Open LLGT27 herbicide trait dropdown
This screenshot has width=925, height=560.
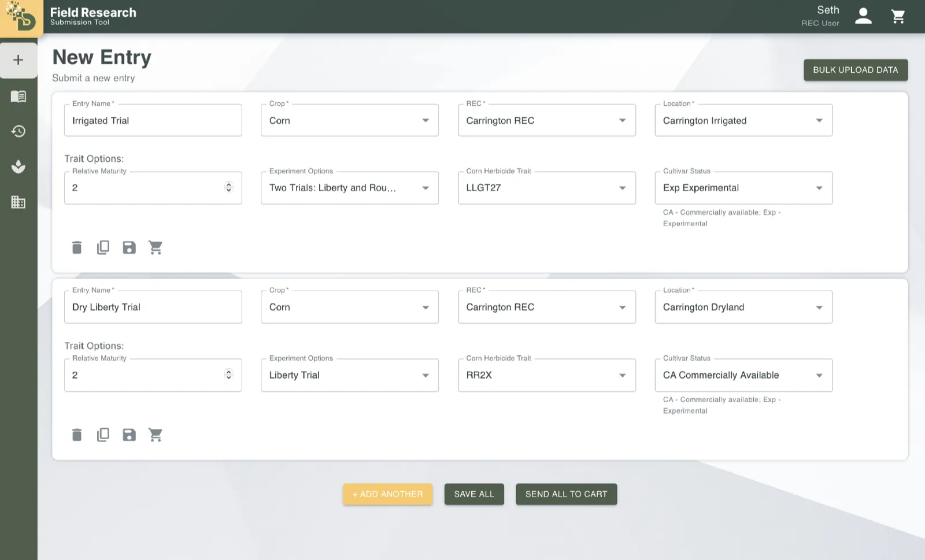click(x=547, y=188)
